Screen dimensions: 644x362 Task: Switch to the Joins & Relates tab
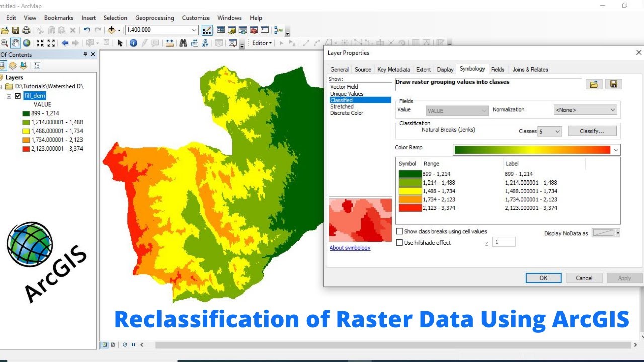click(530, 69)
